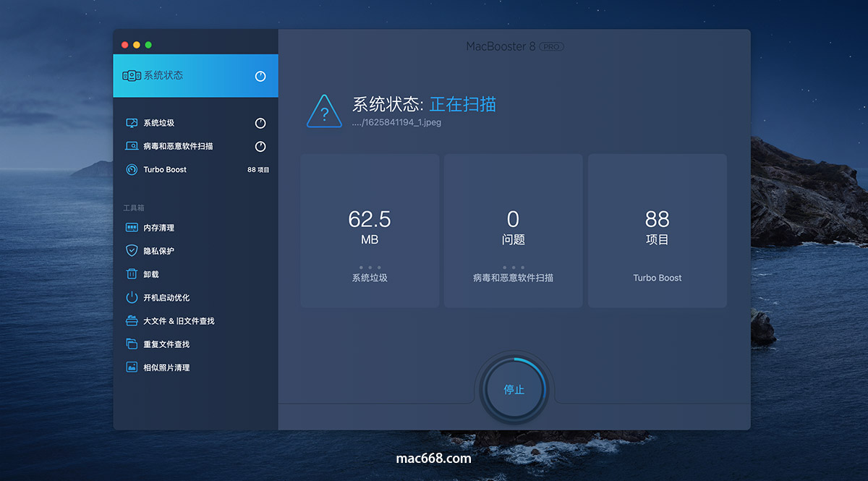Click progress indicator on 病毒和恶意软件扫描 row

[260, 147]
